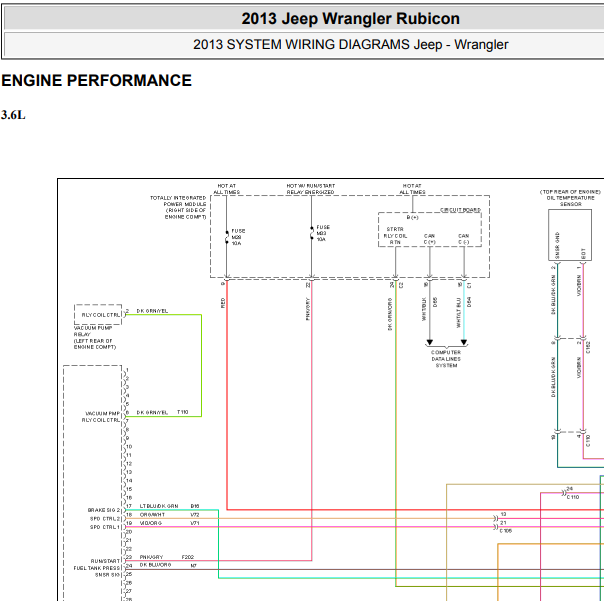Click the "D65" circuit code
The height and width of the screenshot is (601, 604).
(x=435, y=302)
